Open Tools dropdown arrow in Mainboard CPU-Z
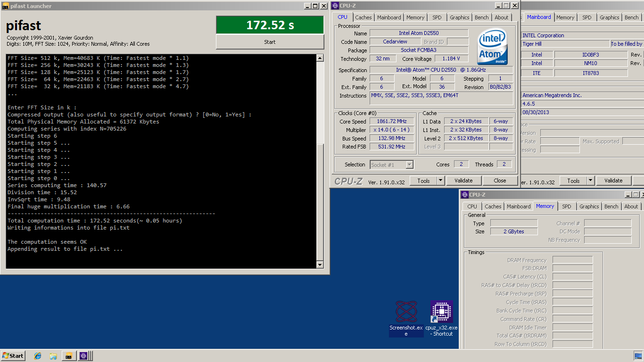This screenshot has width=644, height=362. [x=591, y=181]
